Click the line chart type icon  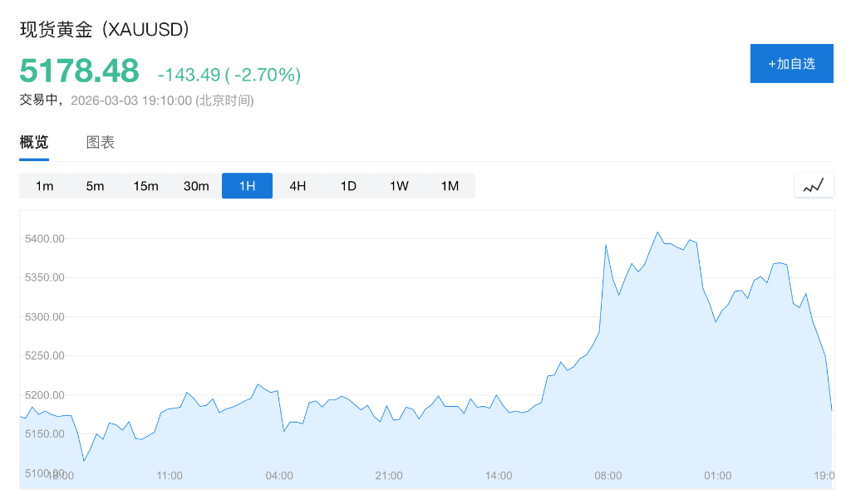814,186
